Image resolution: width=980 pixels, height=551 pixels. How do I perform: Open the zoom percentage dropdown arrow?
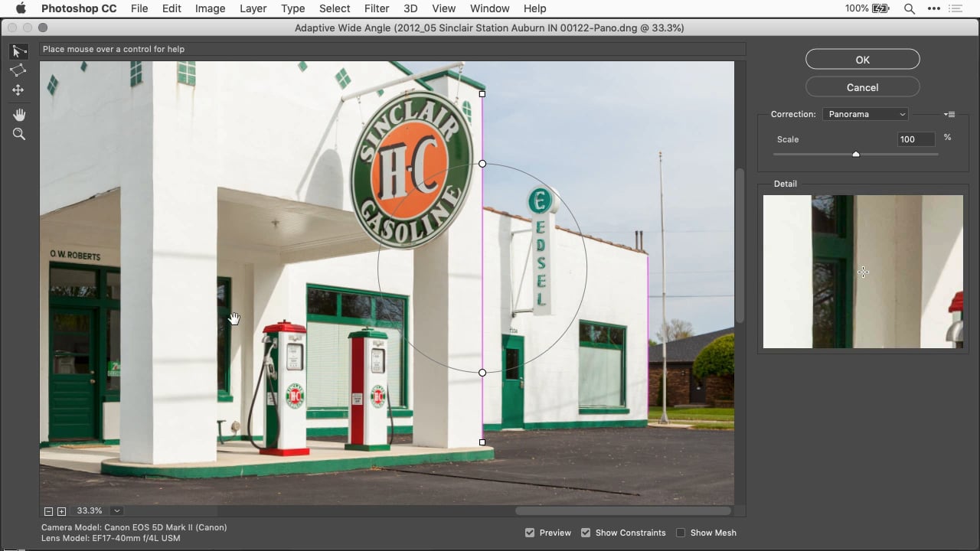[x=117, y=511]
